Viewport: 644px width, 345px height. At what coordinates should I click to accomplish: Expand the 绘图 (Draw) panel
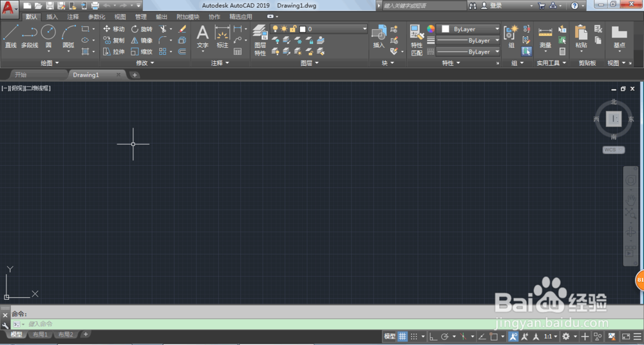click(50, 63)
